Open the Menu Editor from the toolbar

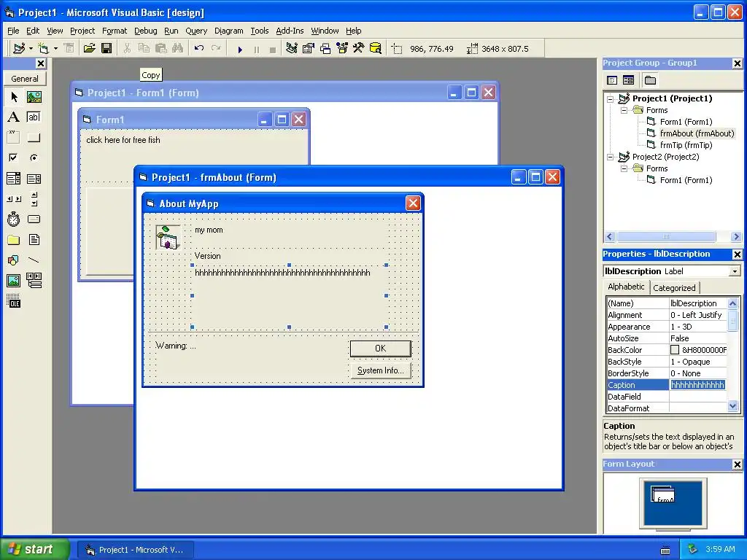69,49
